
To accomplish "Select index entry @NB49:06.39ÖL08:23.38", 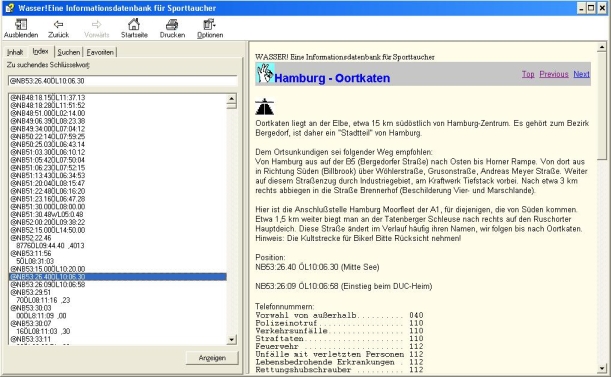I will [x=48, y=121].
